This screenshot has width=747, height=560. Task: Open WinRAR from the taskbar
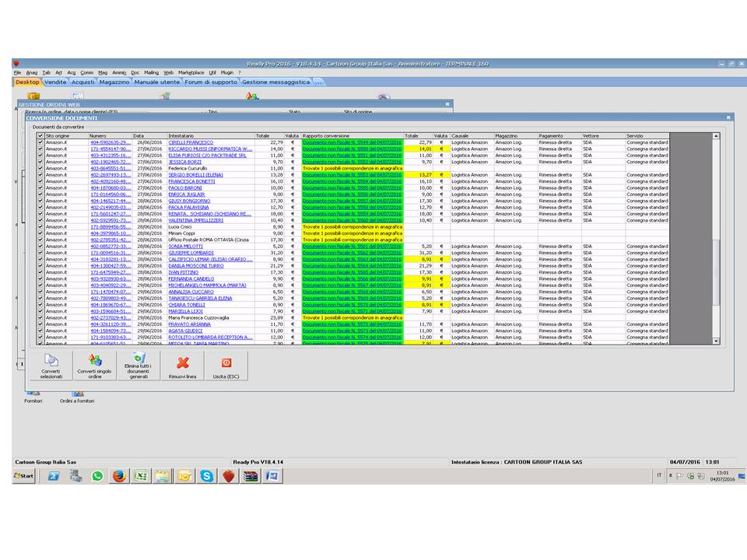pyautogui.click(x=251, y=476)
